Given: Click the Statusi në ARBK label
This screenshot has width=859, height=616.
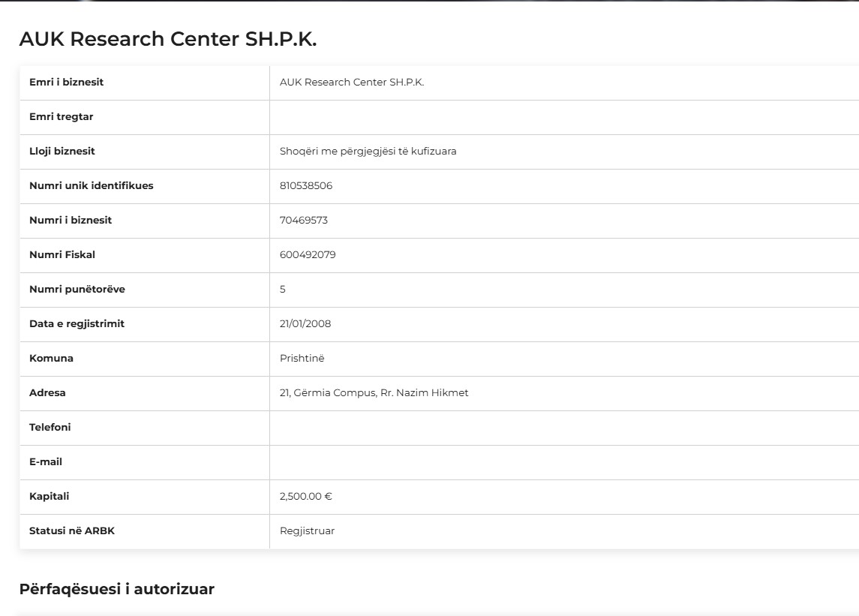Looking at the screenshot, I should pos(72,531).
